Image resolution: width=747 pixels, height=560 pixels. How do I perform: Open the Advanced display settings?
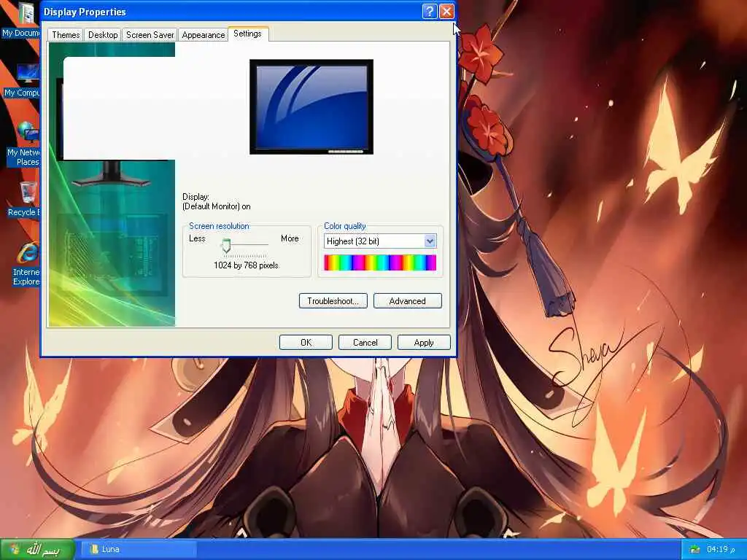point(407,301)
